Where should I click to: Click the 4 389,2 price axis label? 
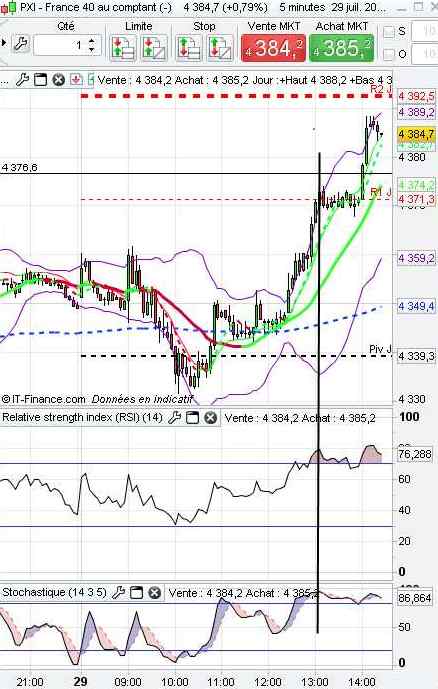click(x=416, y=112)
